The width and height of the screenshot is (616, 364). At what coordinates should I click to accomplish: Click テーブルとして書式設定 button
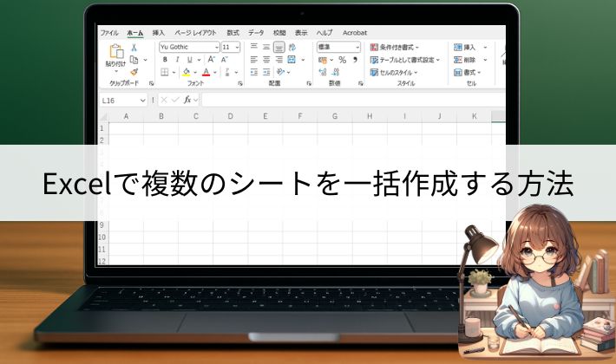pos(404,60)
